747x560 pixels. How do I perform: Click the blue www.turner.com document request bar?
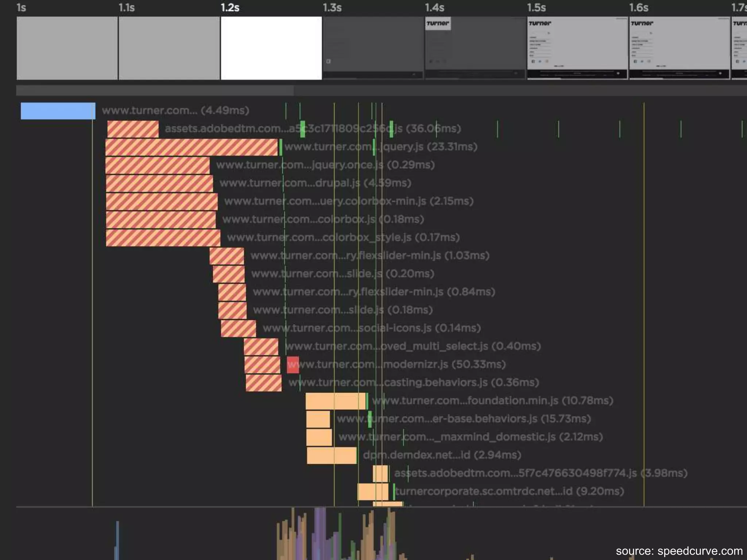click(x=58, y=111)
